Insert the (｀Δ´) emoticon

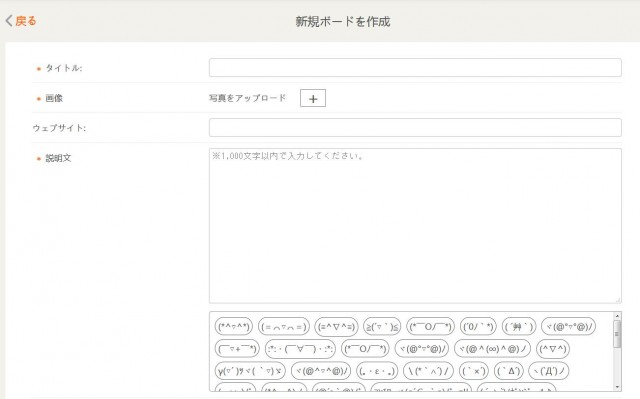509,370
